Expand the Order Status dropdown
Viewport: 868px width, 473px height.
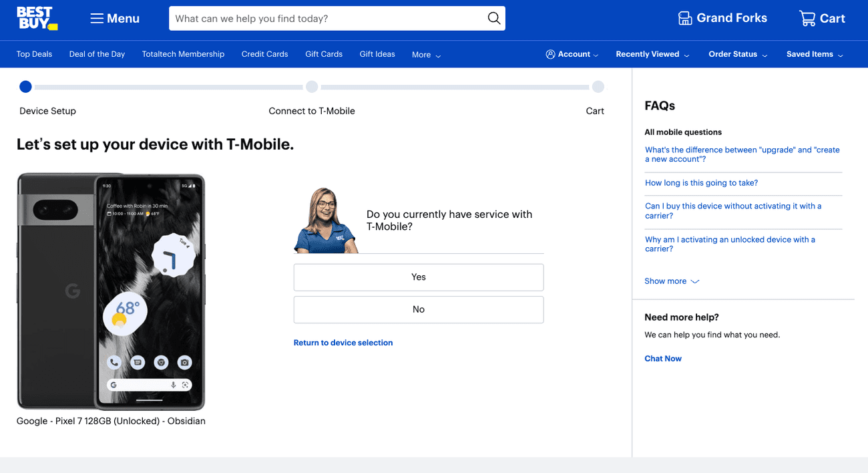[x=737, y=54]
